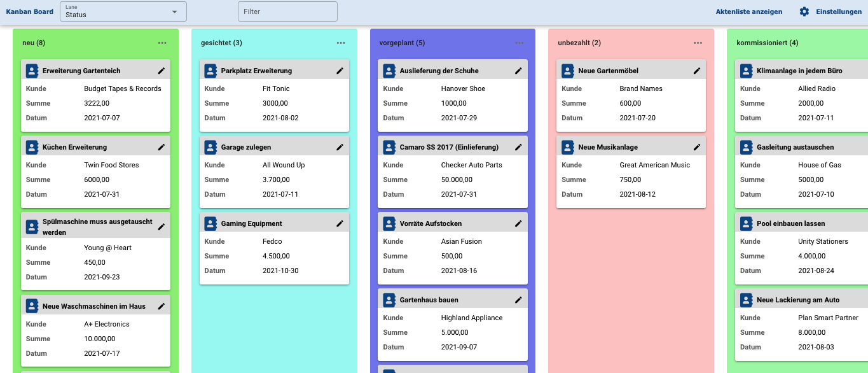
Task: Click into the Filter text field
Action: tap(287, 11)
